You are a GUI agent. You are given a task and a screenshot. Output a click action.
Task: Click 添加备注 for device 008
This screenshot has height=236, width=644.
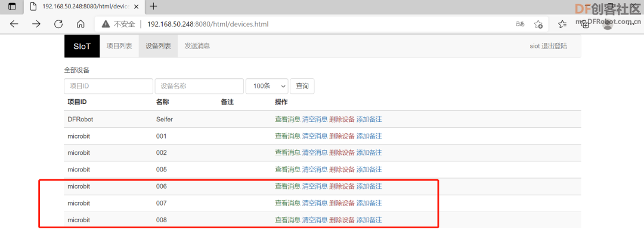[369, 220]
